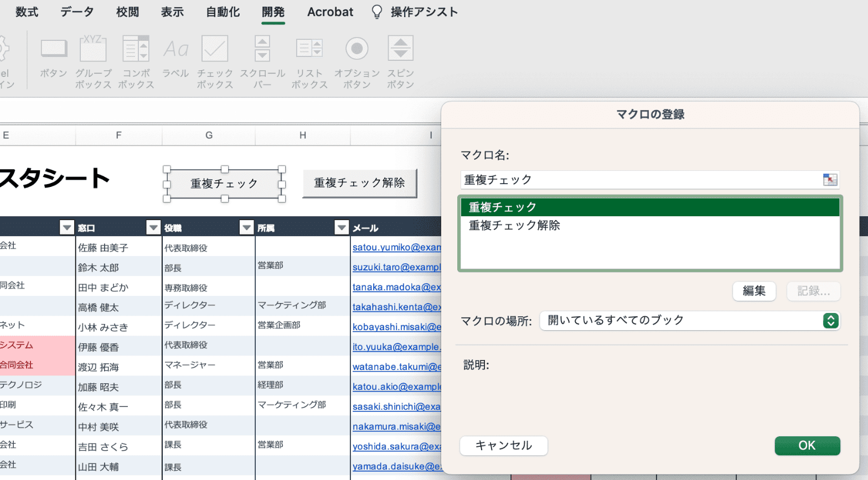
Task: Select the 営業企画部 cell
Action: click(303, 326)
